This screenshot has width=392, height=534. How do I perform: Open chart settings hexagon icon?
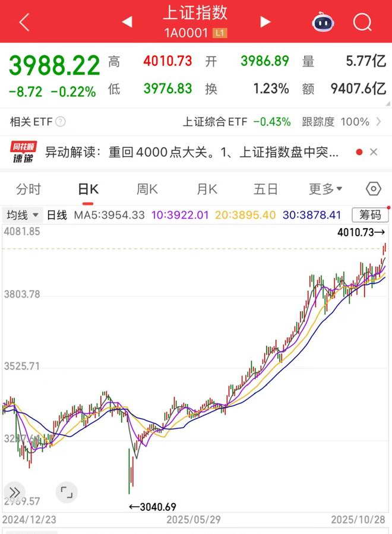[x=373, y=189]
